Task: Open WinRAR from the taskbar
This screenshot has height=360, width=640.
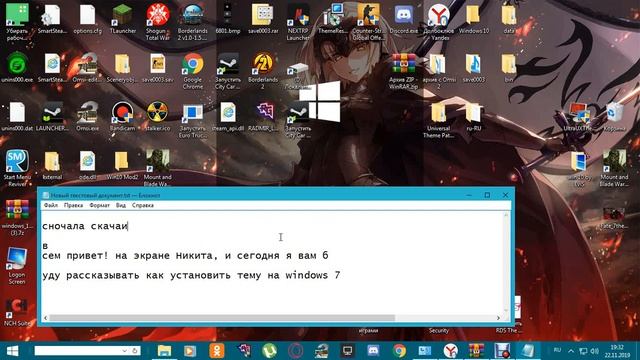Action: 476,351
